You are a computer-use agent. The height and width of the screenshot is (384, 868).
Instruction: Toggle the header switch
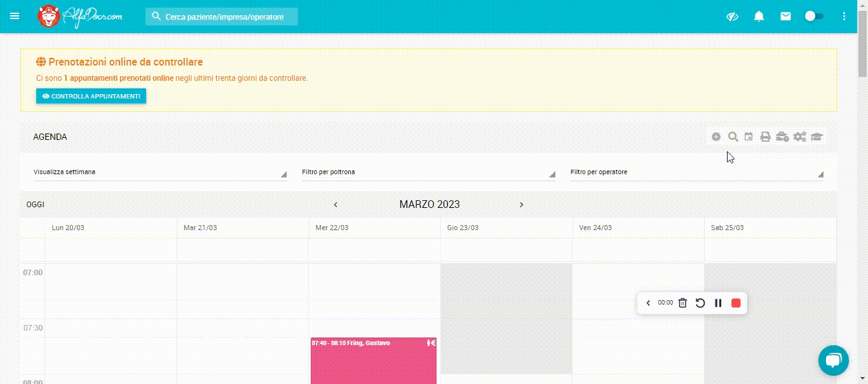pos(814,17)
